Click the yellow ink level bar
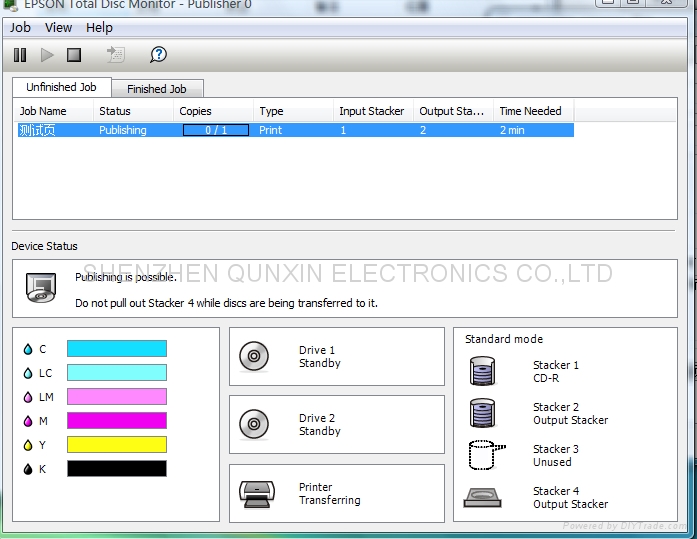This screenshot has height=539, width=697. (117, 444)
